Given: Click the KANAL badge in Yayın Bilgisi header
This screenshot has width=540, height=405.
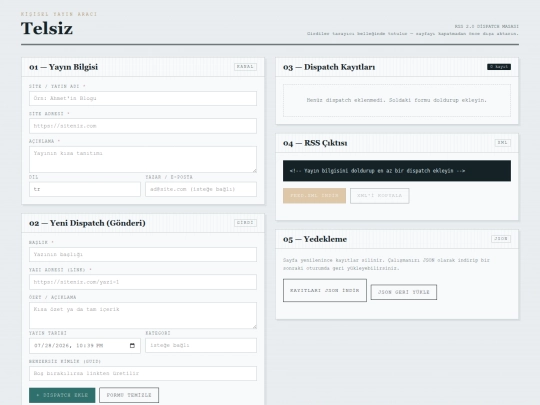Looking at the screenshot, I should pos(245,67).
